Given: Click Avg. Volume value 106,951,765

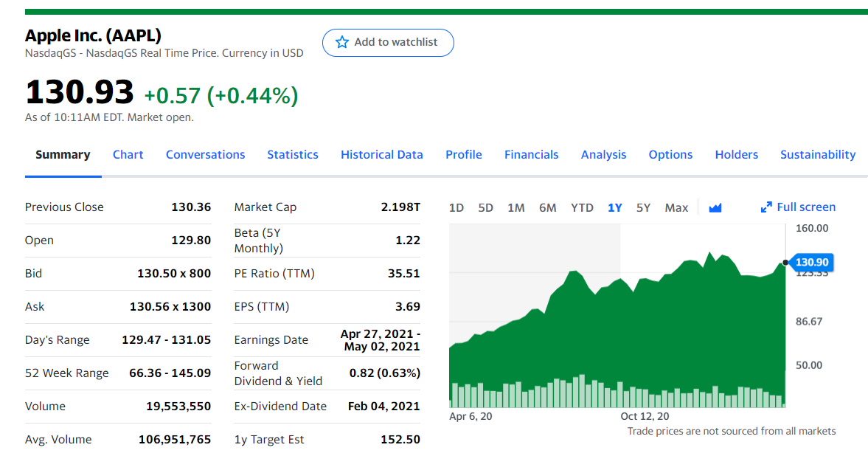Looking at the screenshot, I should click(x=174, y=440).
